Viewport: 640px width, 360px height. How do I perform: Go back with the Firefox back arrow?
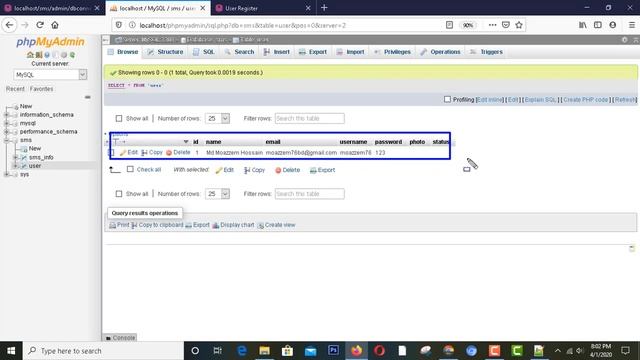tap(9, 25)
